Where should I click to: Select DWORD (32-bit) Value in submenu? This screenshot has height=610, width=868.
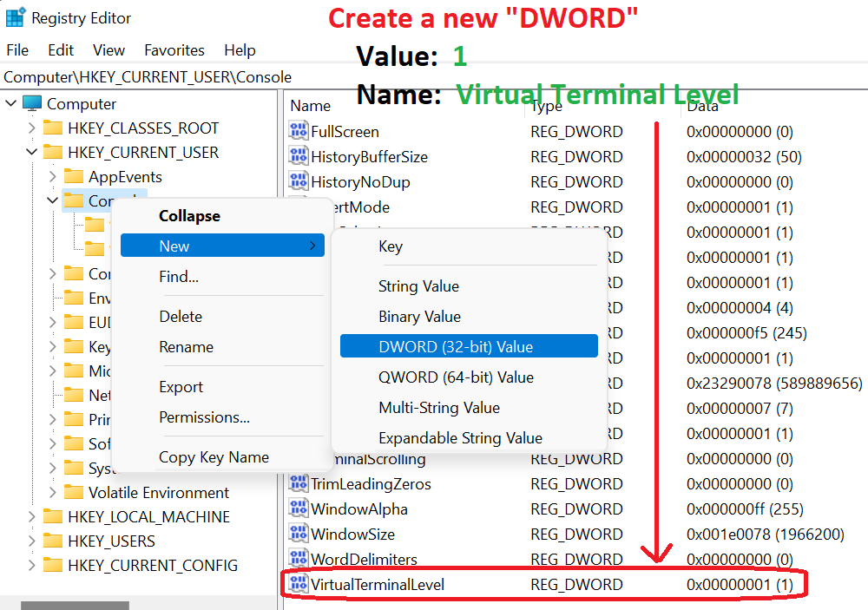click(469, 346)
